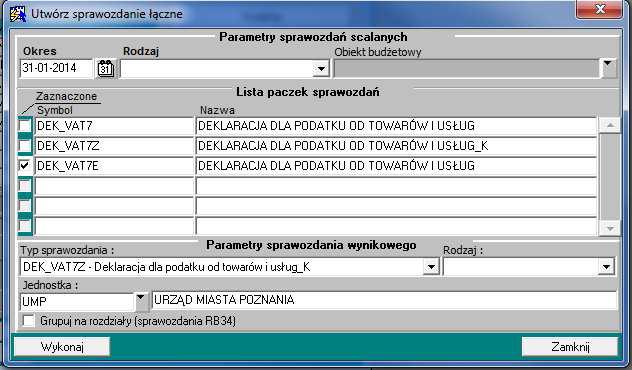Open the lower Rodzaj : dropdown arrow
632x370 pixels.
606,266
